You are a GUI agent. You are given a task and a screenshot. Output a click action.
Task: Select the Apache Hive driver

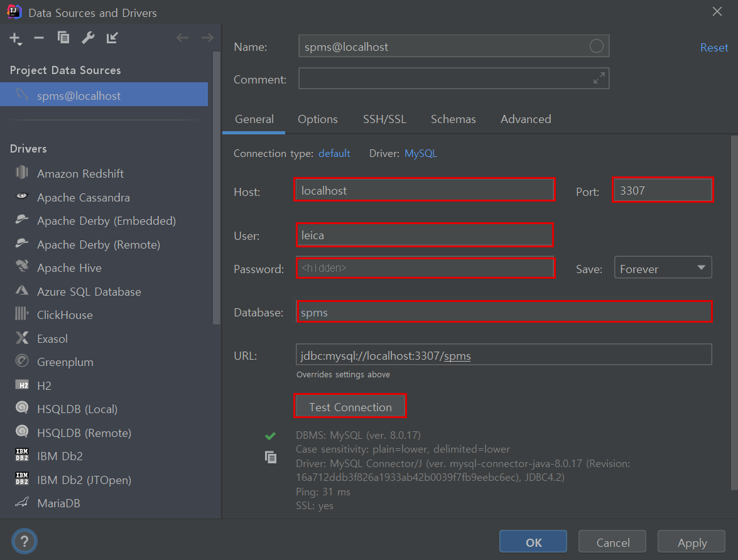[x=69, y=268]
